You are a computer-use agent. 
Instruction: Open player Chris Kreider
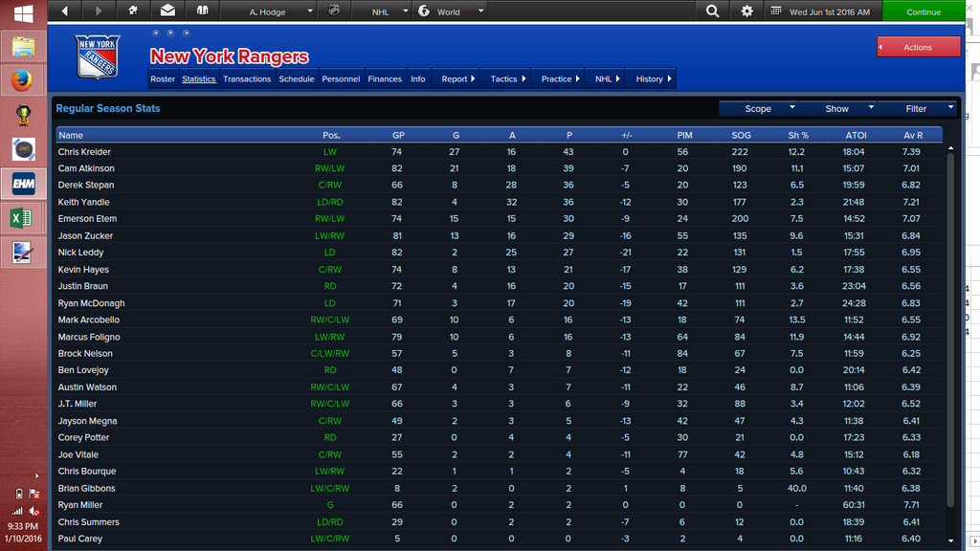(84, 152)
